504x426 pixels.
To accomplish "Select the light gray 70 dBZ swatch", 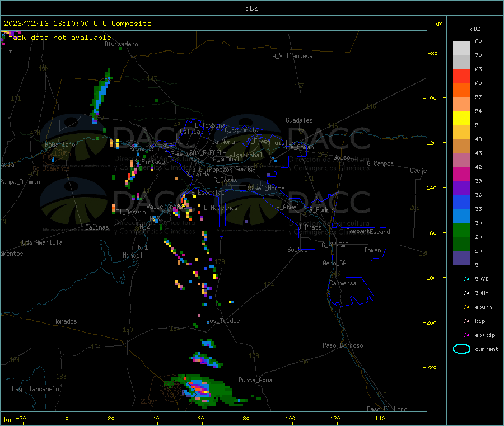I will (461, 48).
